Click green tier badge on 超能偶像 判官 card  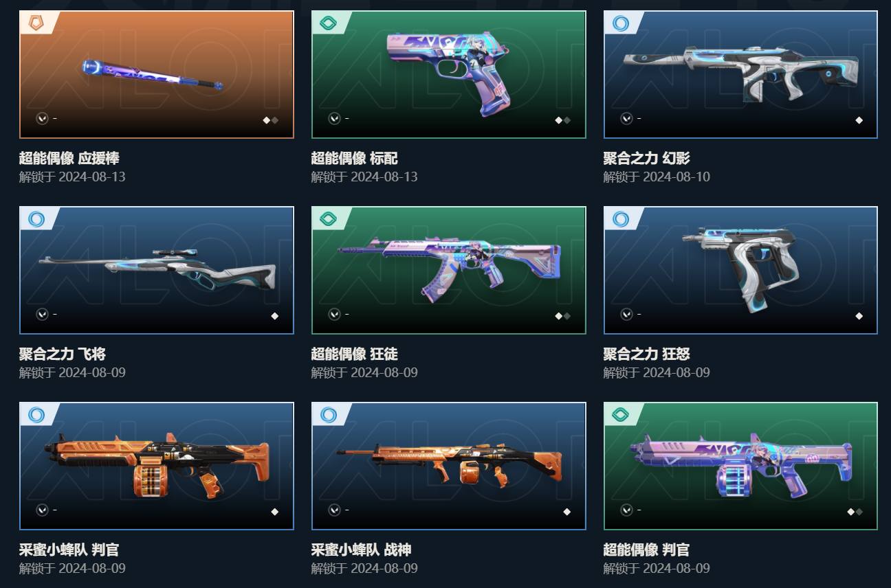pos(621,415)
